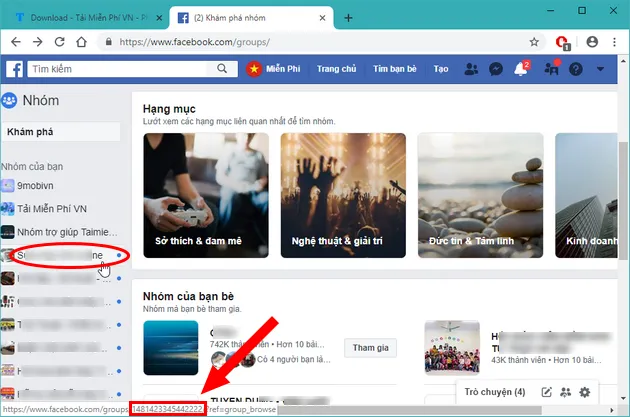Click the Có 4 người bạn là... text
The image size is (630, 417).
tap(294, 360)
